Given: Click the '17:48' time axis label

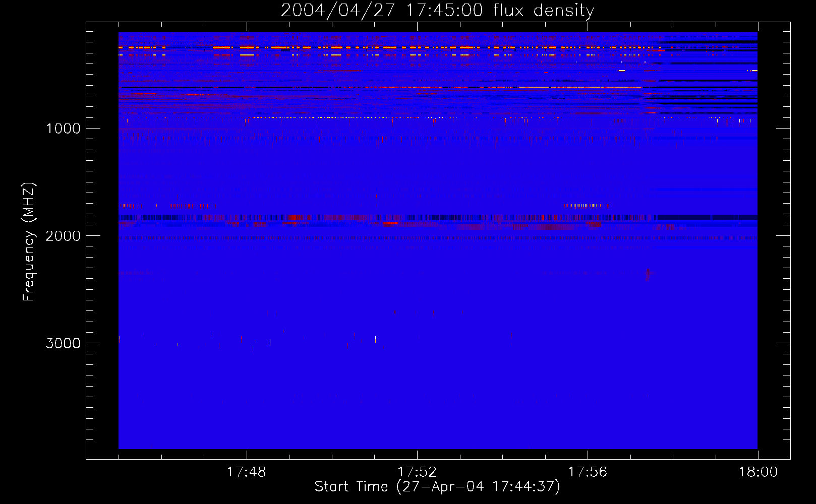Looking at the screenshot, I should click(247, 472).
